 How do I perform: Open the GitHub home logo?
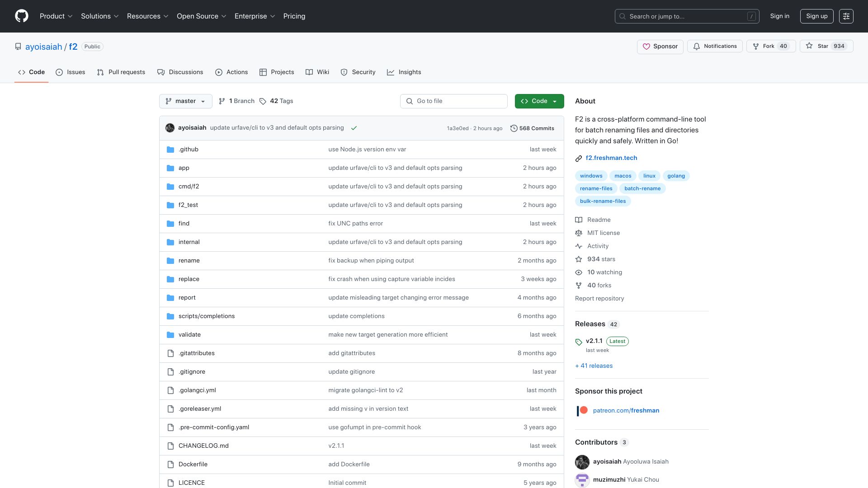tap(21, 16)
